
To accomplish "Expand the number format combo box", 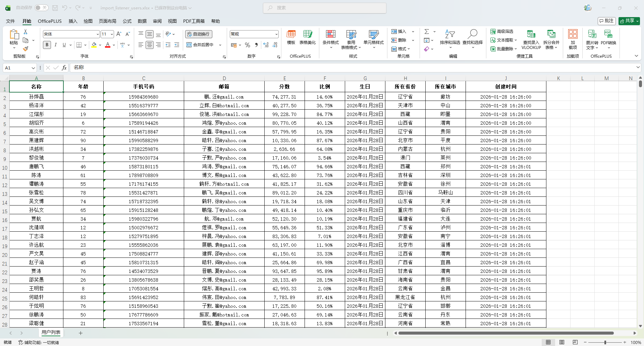I will coord(276,34).
